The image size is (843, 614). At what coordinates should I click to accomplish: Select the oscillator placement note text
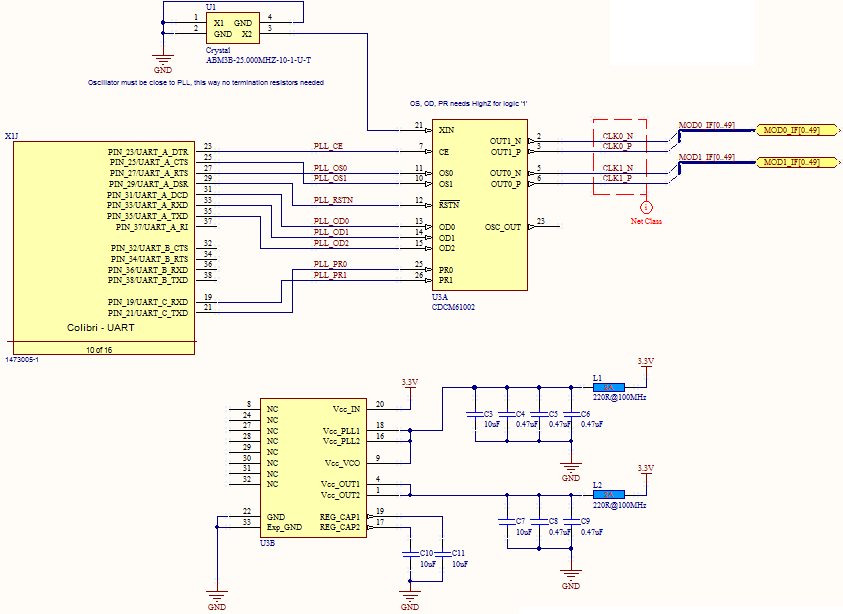(x=206, y=83)
